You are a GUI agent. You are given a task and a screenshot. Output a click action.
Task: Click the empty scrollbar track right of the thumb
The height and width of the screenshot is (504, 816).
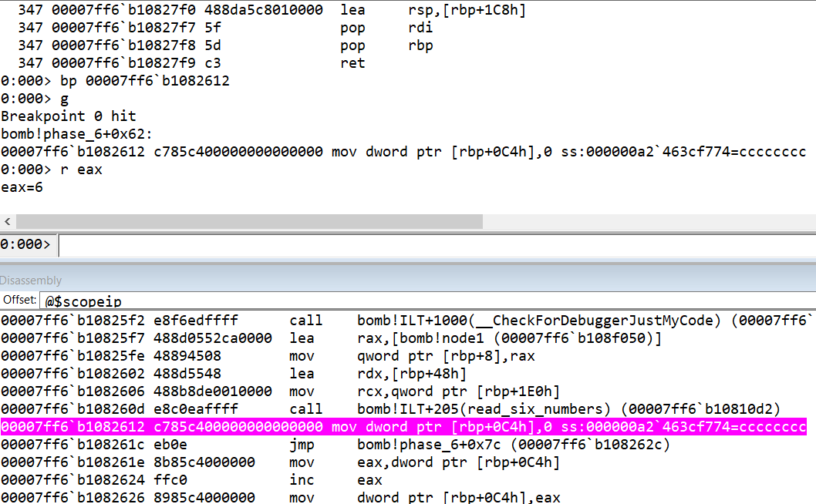coord(648,221)
